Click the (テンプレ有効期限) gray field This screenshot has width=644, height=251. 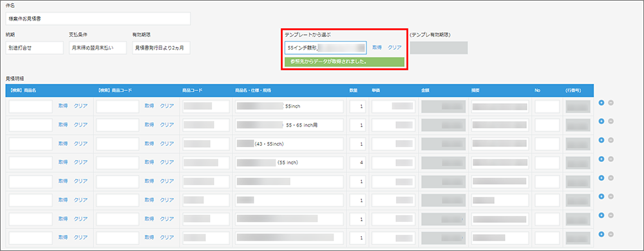(x=439, y=48)
